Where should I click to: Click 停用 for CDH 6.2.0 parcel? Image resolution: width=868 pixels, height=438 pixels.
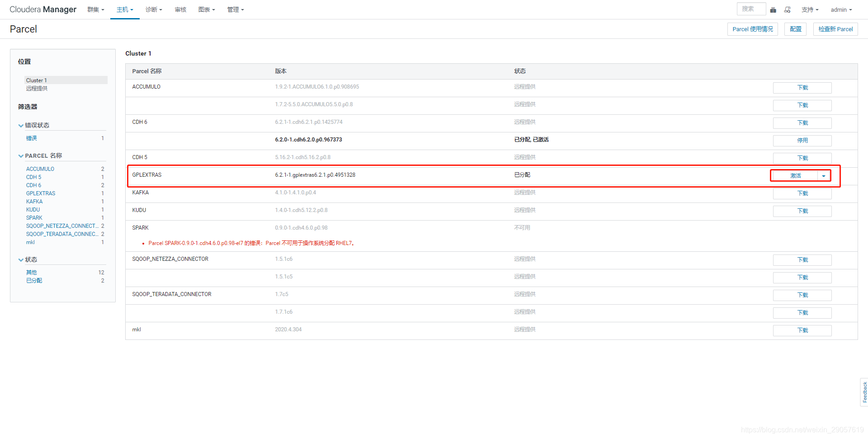(x=802, y=141)
